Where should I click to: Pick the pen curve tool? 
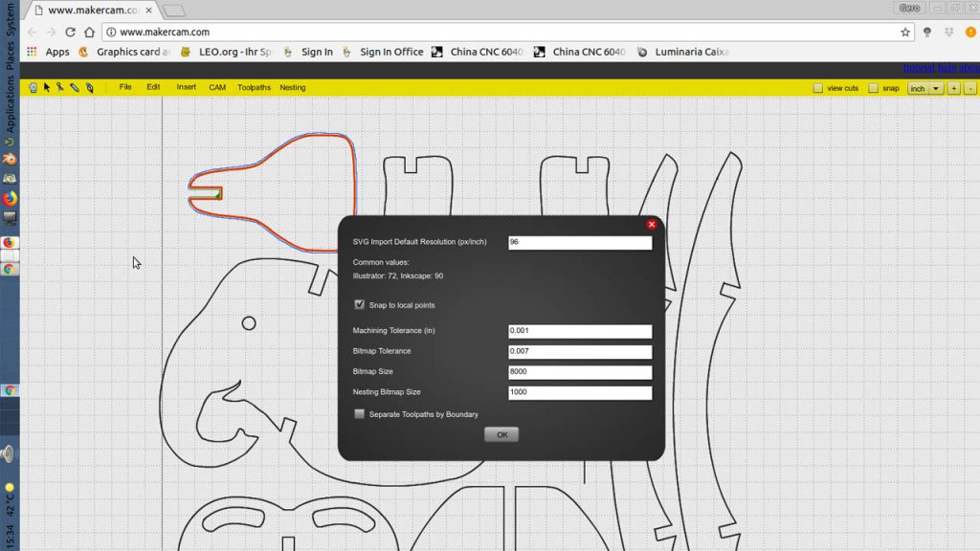[89, 88]
